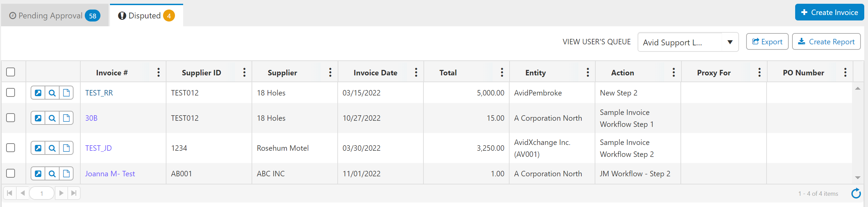The image size is (868, 207).
Task: Jump to last page in pager
Action: pos(74,193)
